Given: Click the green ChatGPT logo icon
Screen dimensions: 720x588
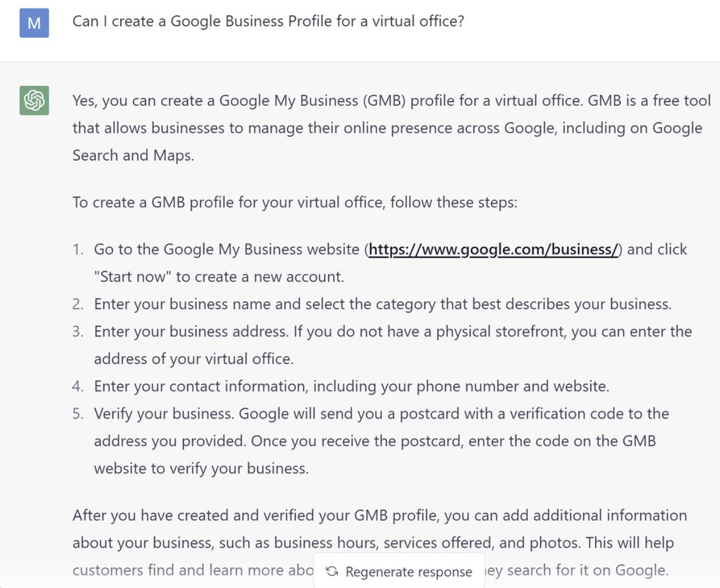Looking at the screenshot, I should (34, 100).
